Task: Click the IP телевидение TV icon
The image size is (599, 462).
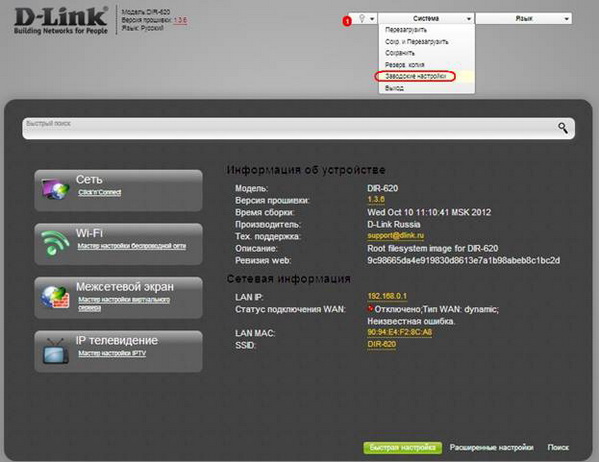Action: pos(56,351)
